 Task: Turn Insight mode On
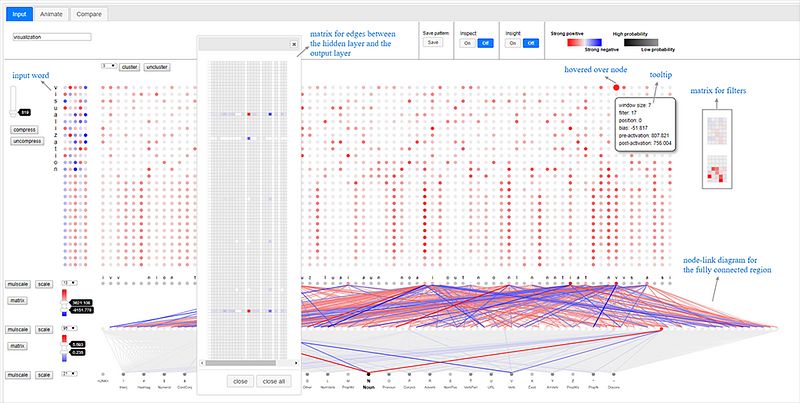point(510,42)
